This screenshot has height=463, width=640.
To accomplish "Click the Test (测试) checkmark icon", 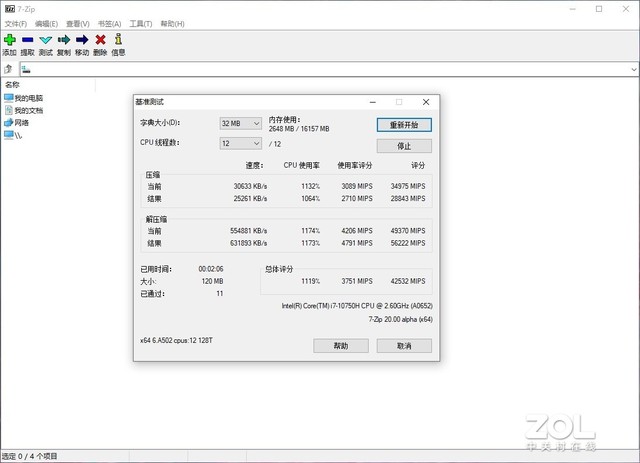I will 46,40.
